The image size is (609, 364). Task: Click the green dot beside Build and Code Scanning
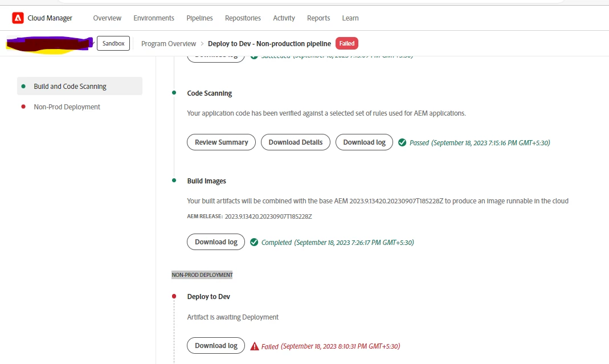pos(23,86)
